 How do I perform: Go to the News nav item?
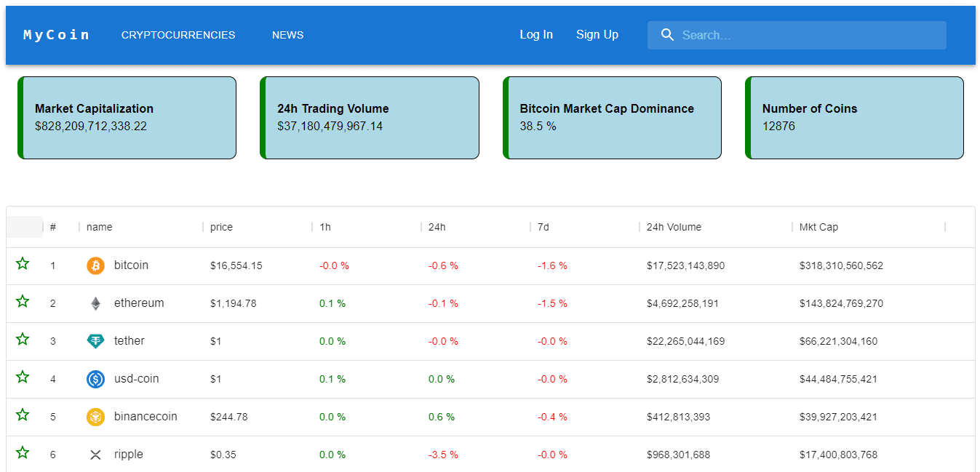[288, 35]
